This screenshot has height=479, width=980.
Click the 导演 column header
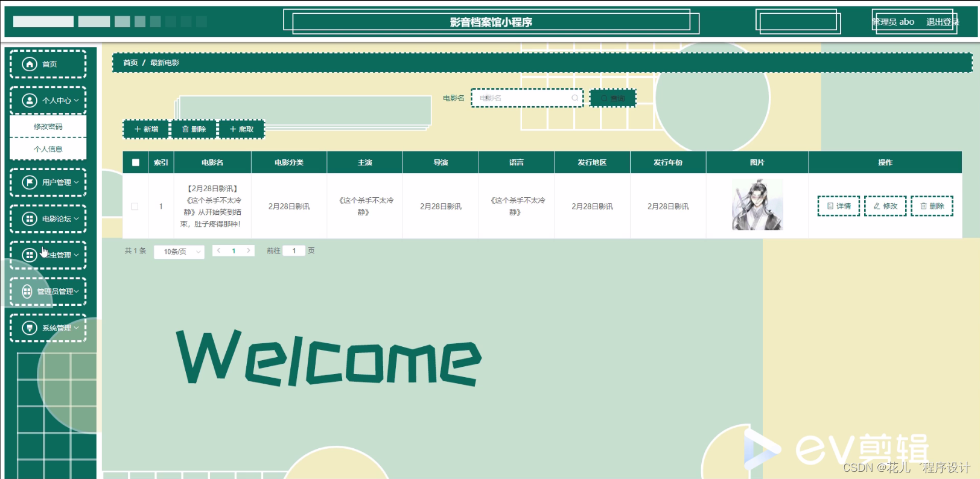coord(441,162)
